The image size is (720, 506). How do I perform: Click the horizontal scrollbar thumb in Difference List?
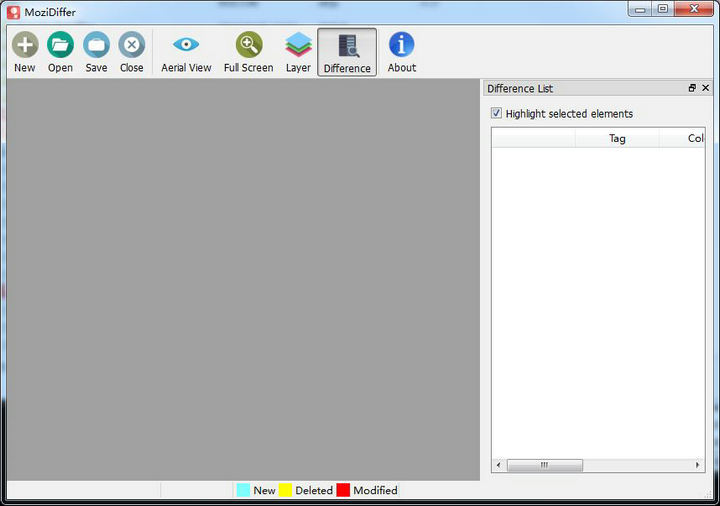(544, 465)
